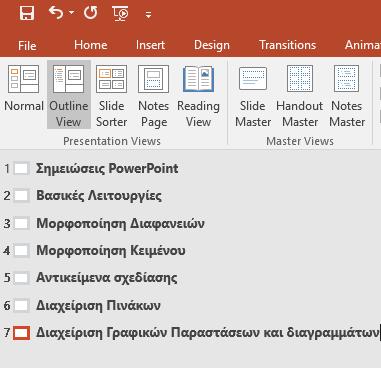The image size is (381, 368).
Task: Click the Undo arrow icon
Action: 56,13
